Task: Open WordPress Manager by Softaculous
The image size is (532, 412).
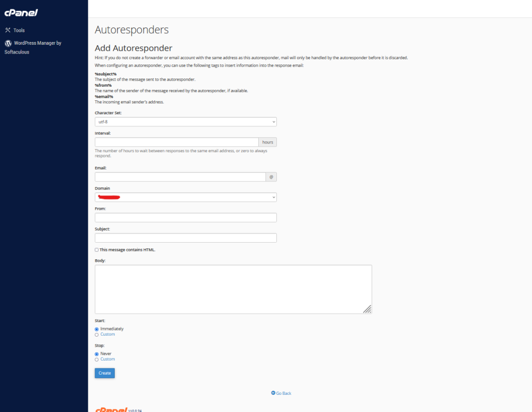Action: click(37, 43)
